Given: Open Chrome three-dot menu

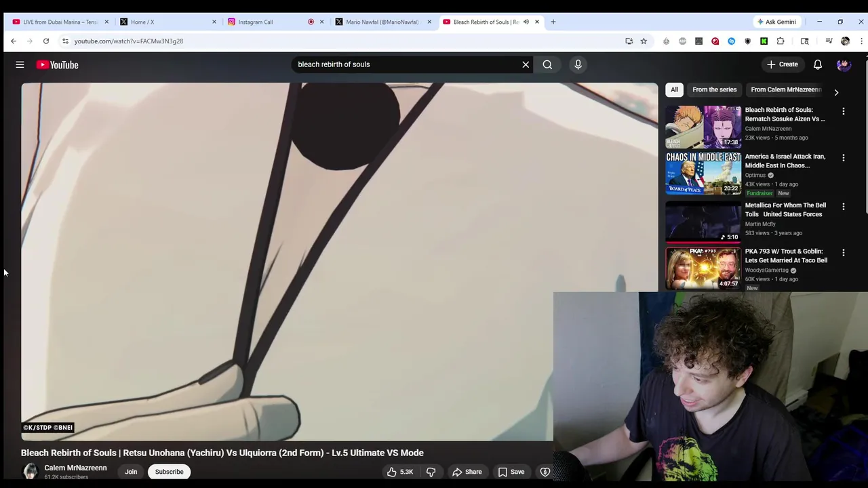Looking at the screenshot, I should pos(861,41).
